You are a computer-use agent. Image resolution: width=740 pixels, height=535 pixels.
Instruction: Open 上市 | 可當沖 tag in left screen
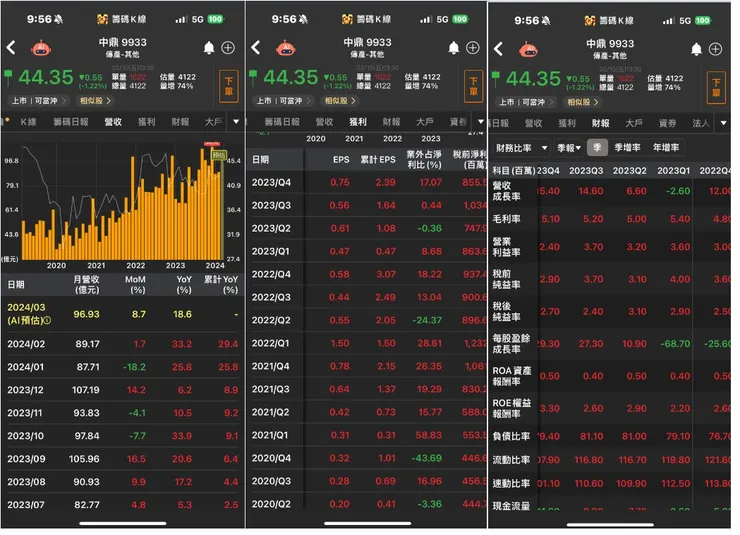pos(39,101)
